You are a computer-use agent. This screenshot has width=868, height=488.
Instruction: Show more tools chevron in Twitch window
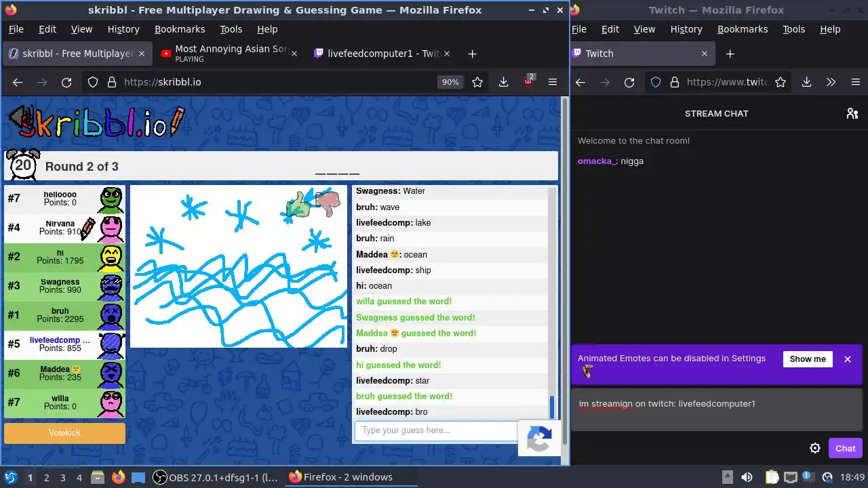831,82
